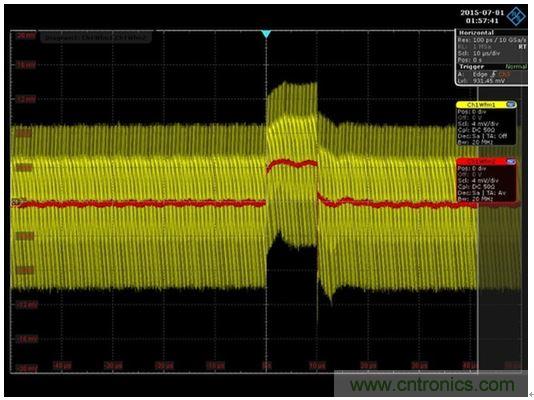This screenshot has width=534, height=400.
Task: Click the date and time display
Action: click(482, 16)
